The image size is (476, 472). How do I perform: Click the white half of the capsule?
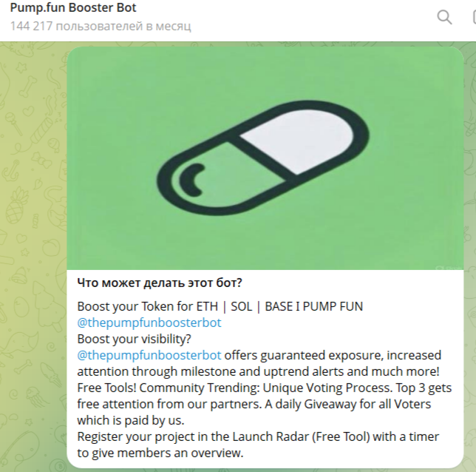[x=294, y=135]
